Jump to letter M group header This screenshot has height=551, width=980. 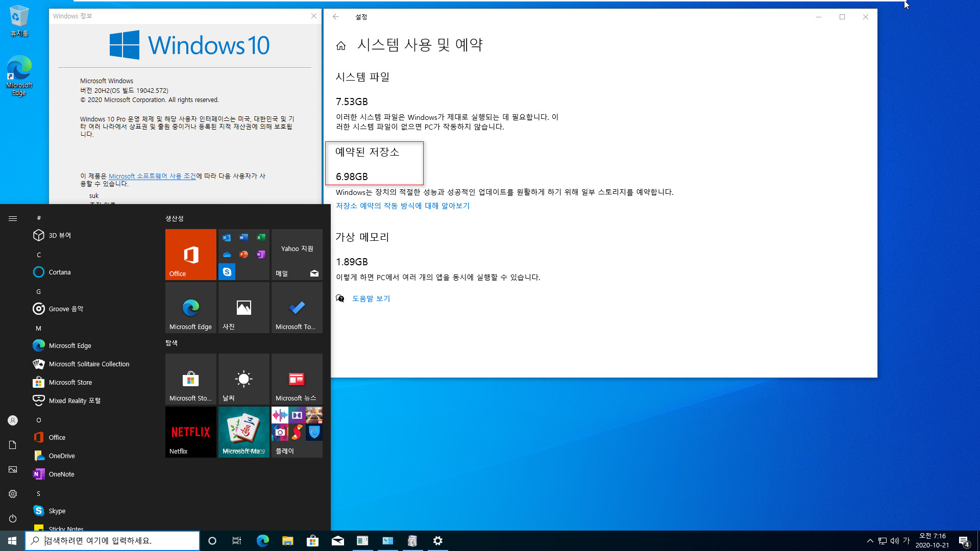tap(39, 328)
